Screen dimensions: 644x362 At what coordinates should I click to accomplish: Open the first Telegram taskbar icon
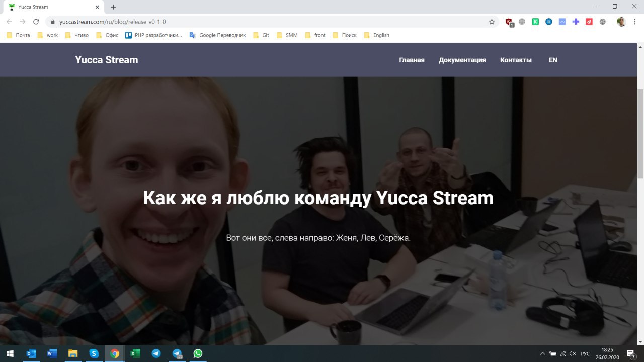156,353
